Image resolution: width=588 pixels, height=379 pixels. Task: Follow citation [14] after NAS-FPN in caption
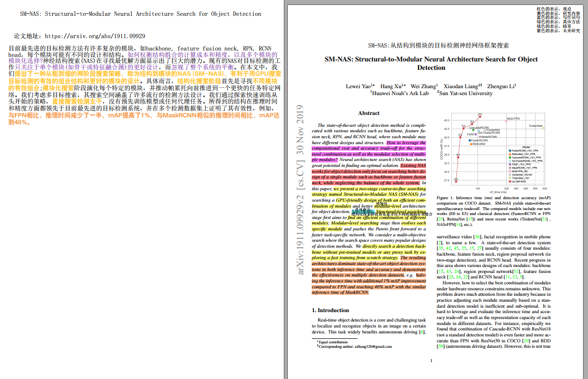[459, 224]
